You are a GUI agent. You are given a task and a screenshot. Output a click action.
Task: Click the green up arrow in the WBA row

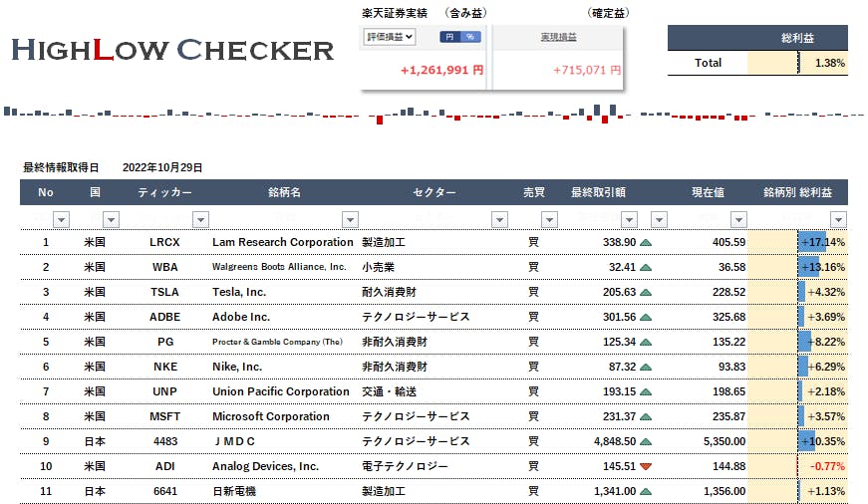pyautogui.click(x=646, y=267)
